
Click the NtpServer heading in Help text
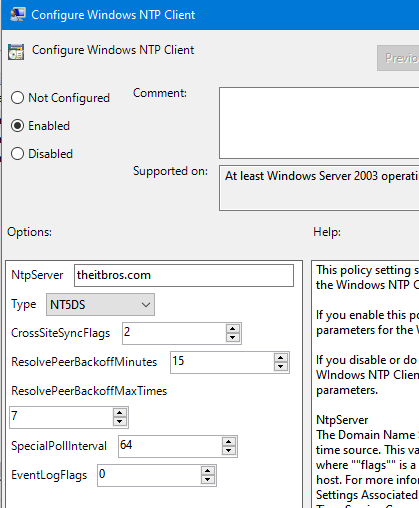[x=342, y=420]
